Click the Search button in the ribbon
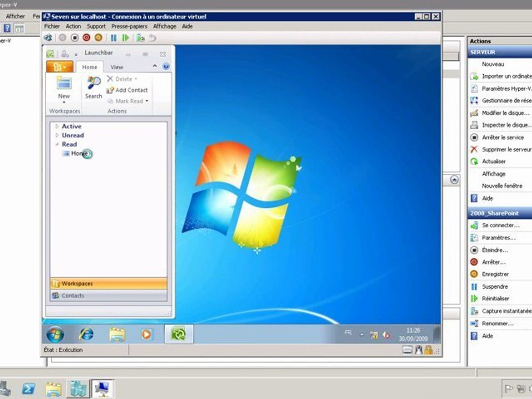532x399 pixels. 94,88
